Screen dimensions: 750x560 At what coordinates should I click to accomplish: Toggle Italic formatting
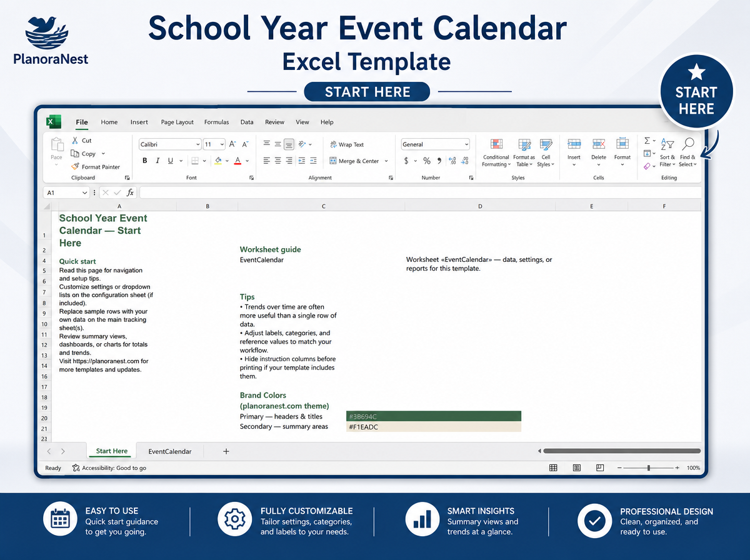pos(157,161)
